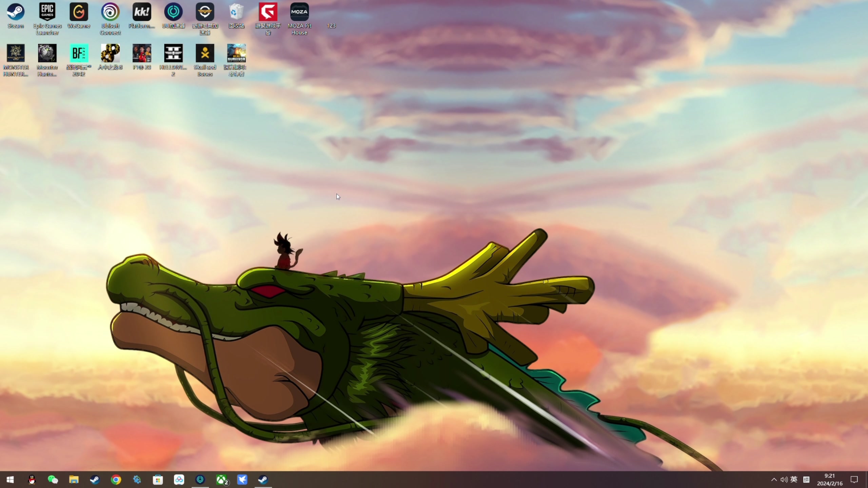Toggle the 拼 pinyin IME mode icon

806,480
